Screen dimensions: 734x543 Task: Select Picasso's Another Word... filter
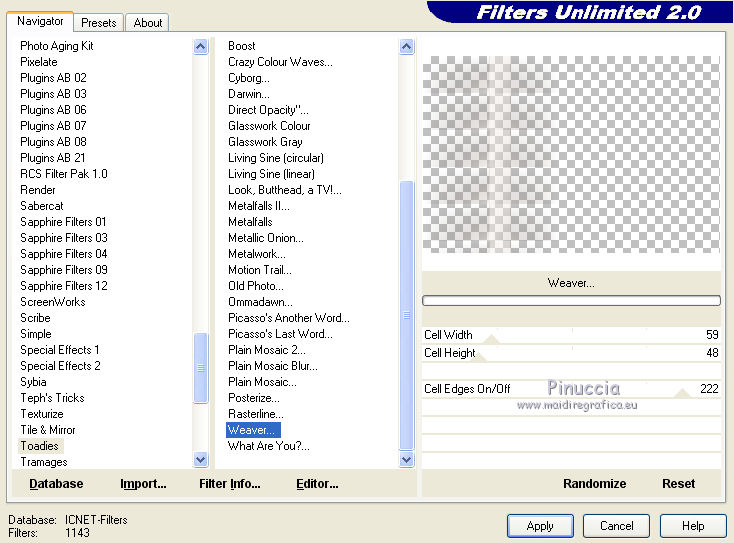(289, 318)
